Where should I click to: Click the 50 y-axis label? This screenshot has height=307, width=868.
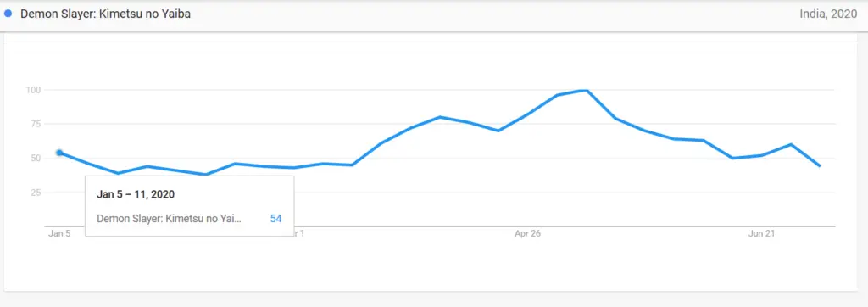36,159
